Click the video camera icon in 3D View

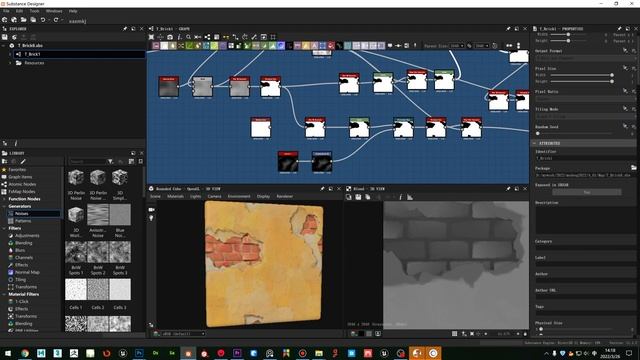tap(151, 209)
